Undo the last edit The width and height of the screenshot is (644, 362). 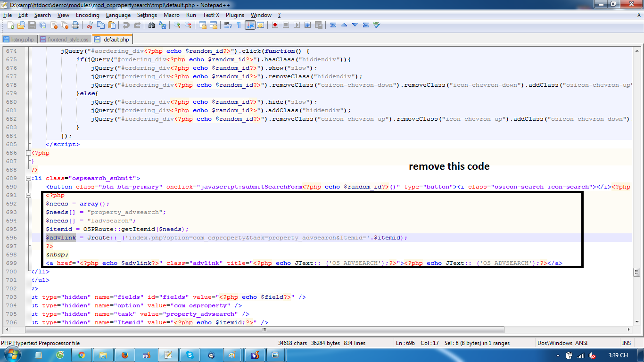[x=126, y=25]
